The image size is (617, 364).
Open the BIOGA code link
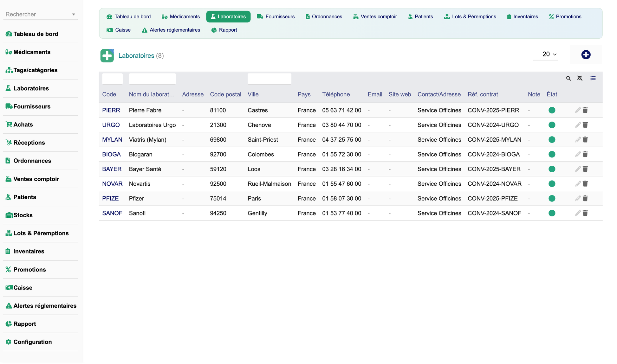[111, 154]
